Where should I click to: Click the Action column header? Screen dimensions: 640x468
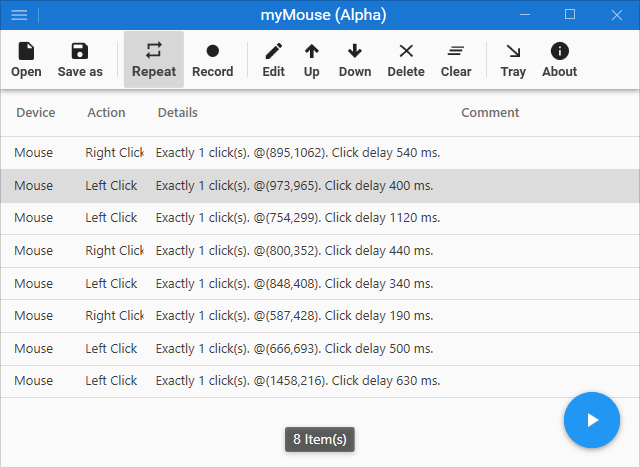106,113
